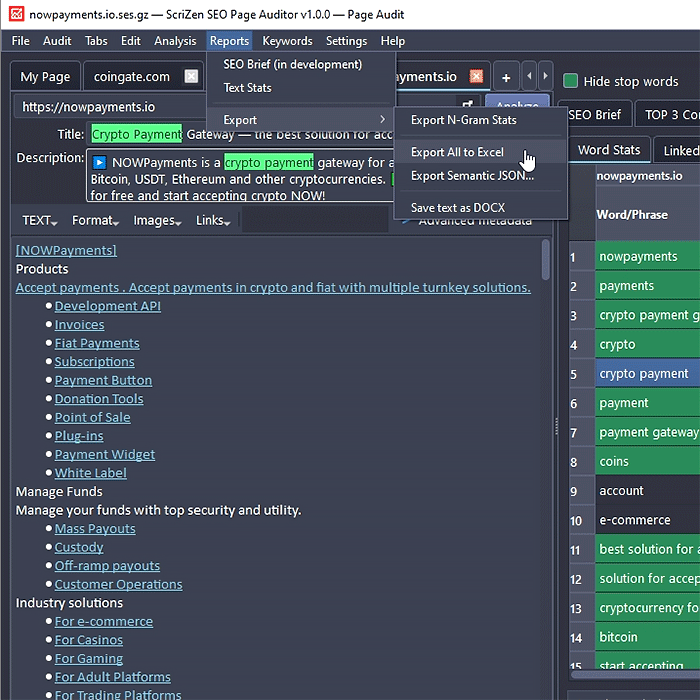
Task: Open the [NOWPayments] link
Action: pos(66,250)
